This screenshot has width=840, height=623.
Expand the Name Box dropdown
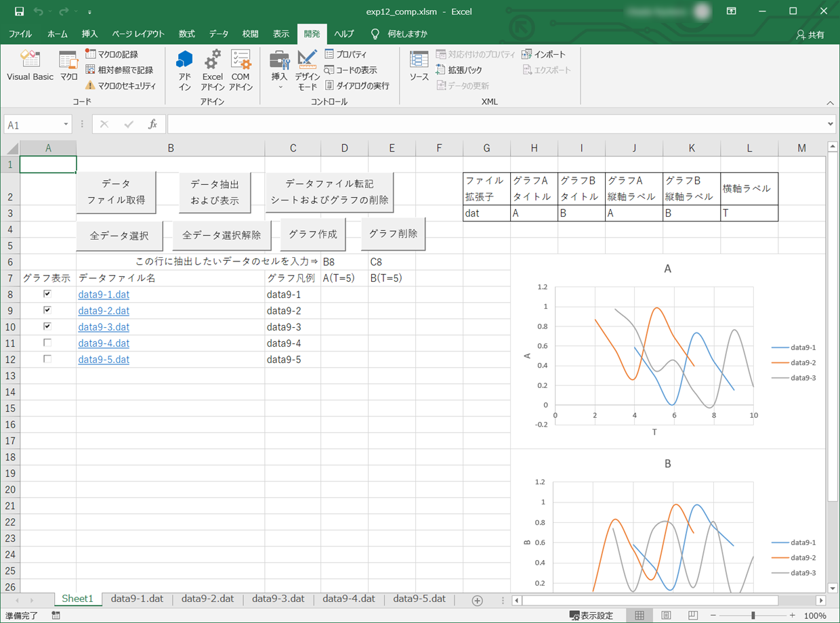(66, 125)
